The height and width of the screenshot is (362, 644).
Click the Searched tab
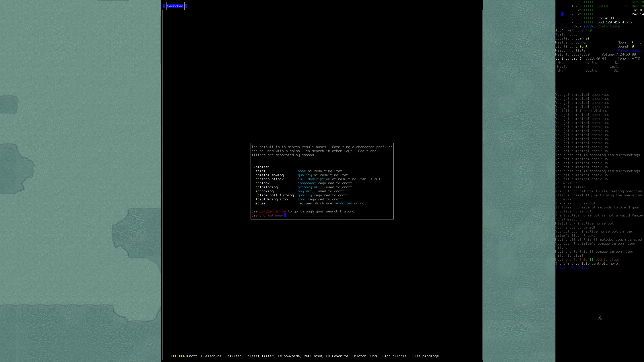pyautogui.click(x=175, y=6)
